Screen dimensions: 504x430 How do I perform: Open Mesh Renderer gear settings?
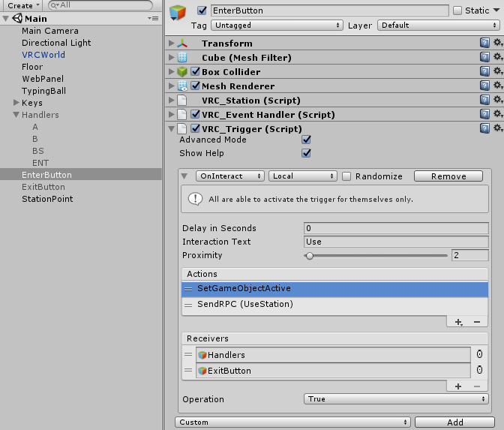click(498, 86)
